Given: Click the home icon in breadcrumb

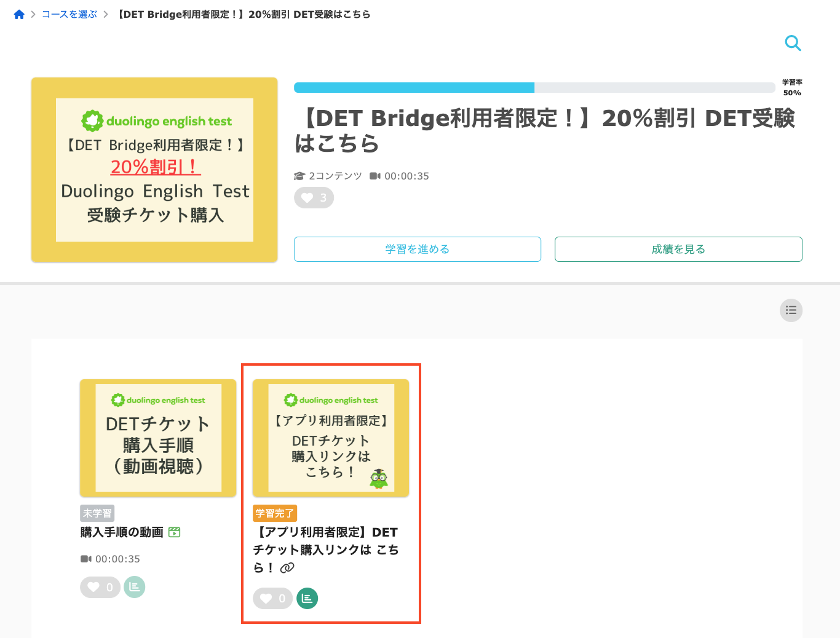Looking at the screenshot, I should [x=19, y=14].
